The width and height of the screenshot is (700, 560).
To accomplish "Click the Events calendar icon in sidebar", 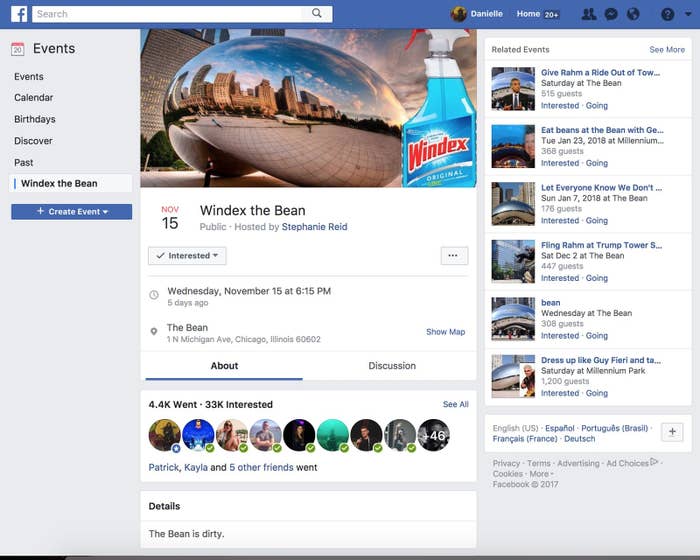I will pos(18,49).
